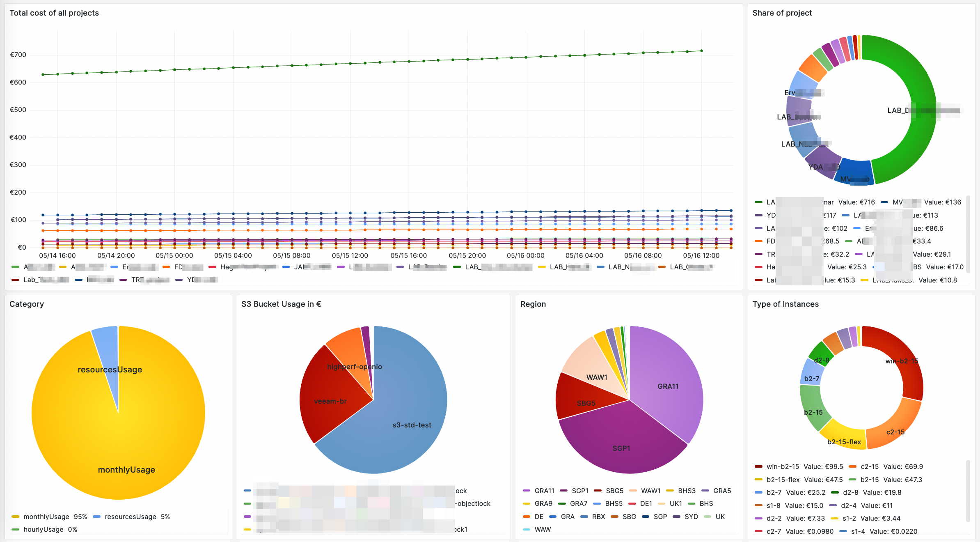This screenshot has width=980, height=542.
Task: Expand the 'S3 Bucket Usage in €' panel menu
Action: point(281,304)
